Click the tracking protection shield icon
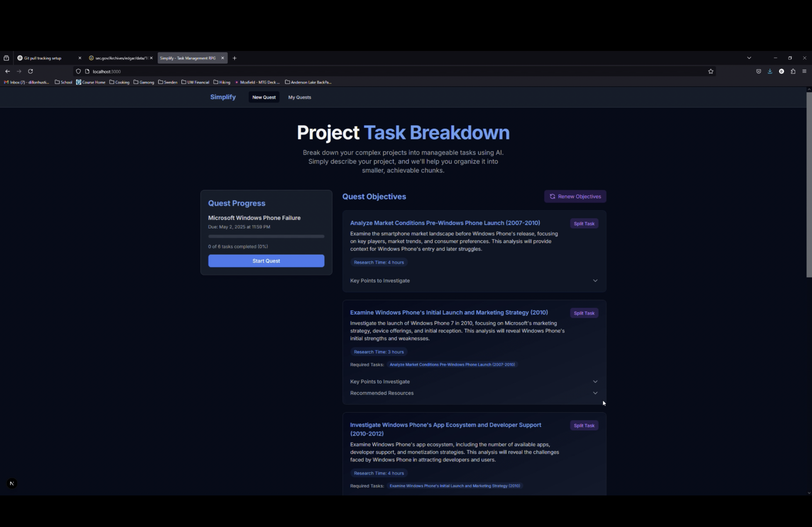 click(78, 71)
